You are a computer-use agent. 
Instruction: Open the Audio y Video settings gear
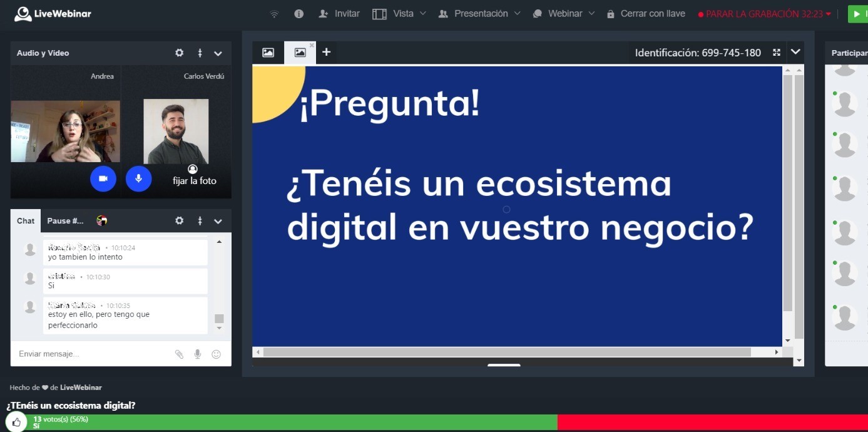(179, 53)
